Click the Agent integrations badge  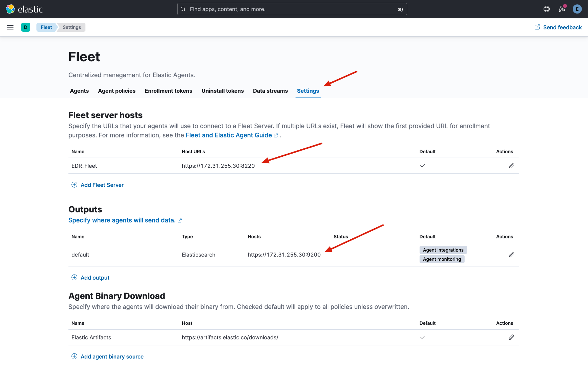tap(443, 250)
